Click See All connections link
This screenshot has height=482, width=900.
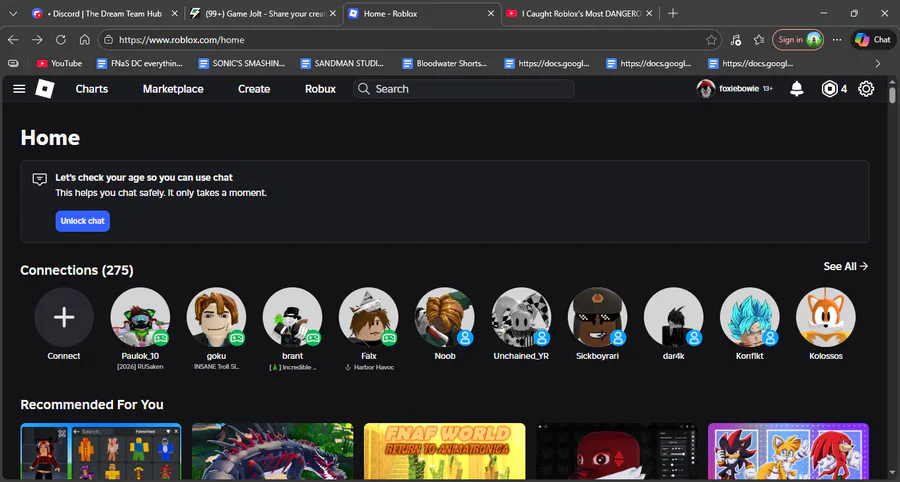[x=845, y=266]
